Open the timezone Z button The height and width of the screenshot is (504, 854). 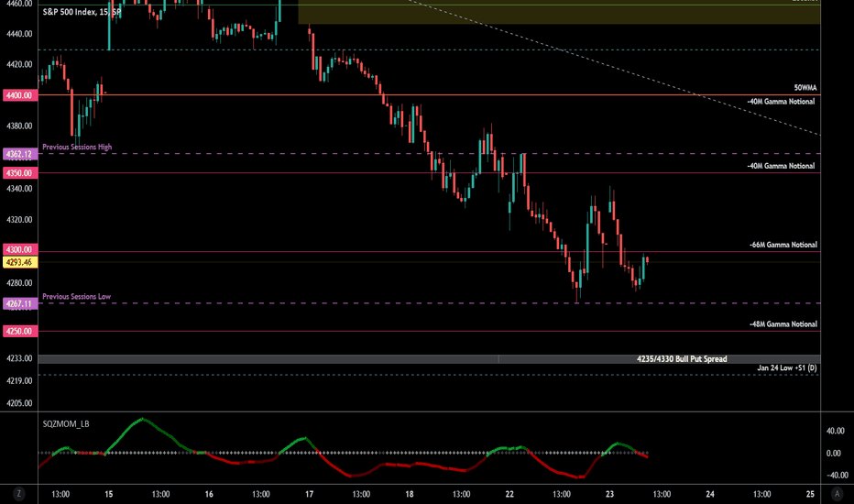point(19,494)
